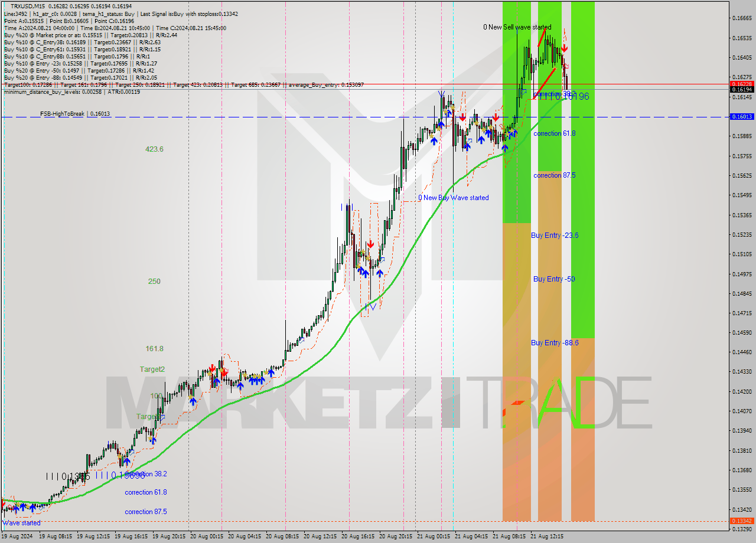Select the 'Buy %10 @ C_Entry61' line
This screenshot has height=543, width=756.
point(82,49)
